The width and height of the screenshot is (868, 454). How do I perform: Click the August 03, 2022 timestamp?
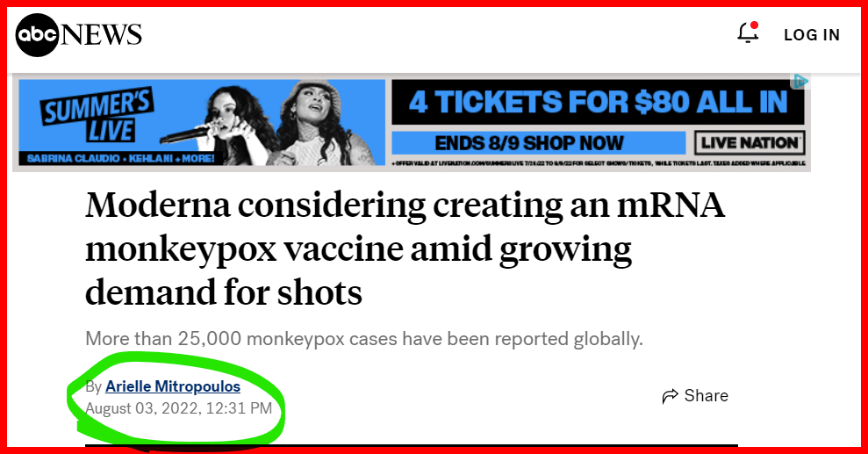point(179,408)
